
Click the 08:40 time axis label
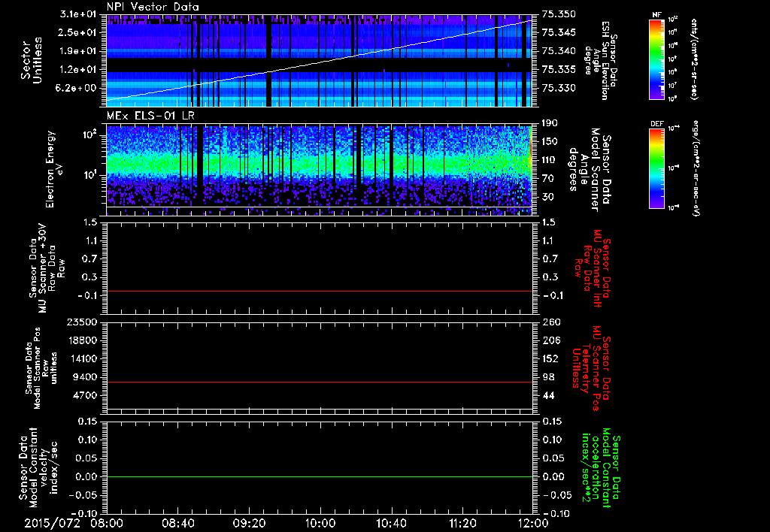coord(178,521)
